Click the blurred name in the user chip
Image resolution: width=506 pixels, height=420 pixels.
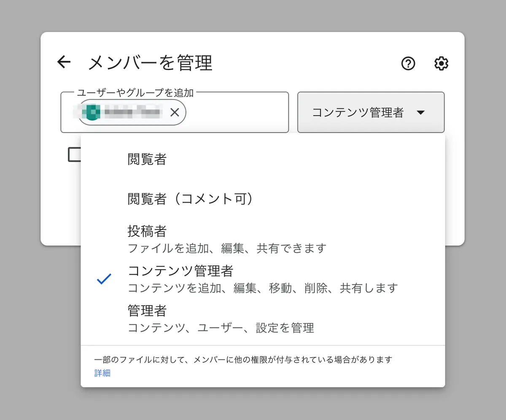click(x=132, y=112)
